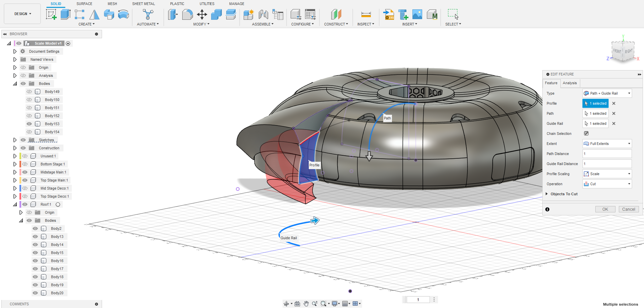Select the Offset Face tool
The height and width of the screenshot is (308, 644).
(231, 14)
